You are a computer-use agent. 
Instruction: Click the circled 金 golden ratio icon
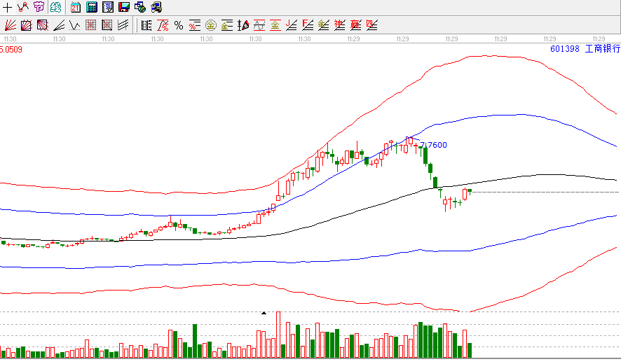211,25
